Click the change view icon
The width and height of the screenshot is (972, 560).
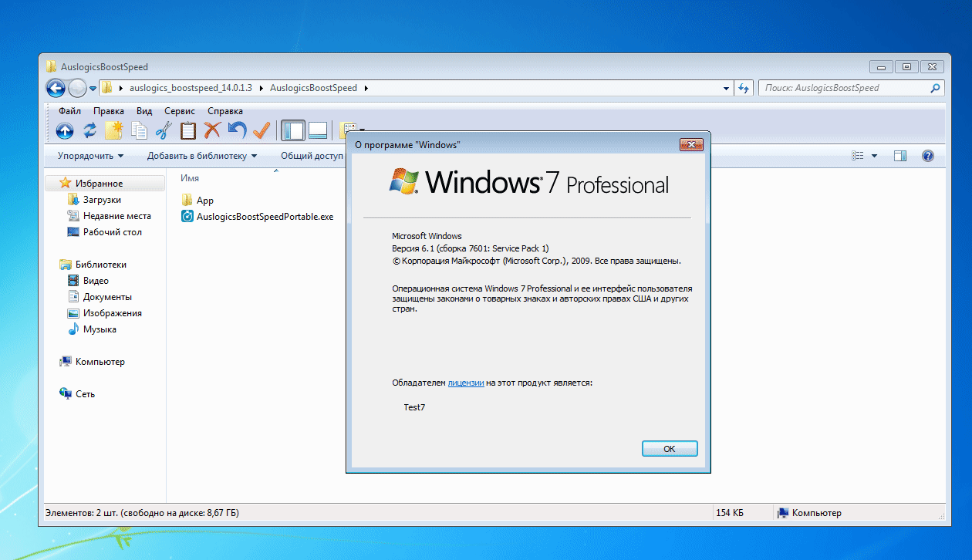point(857,156)
